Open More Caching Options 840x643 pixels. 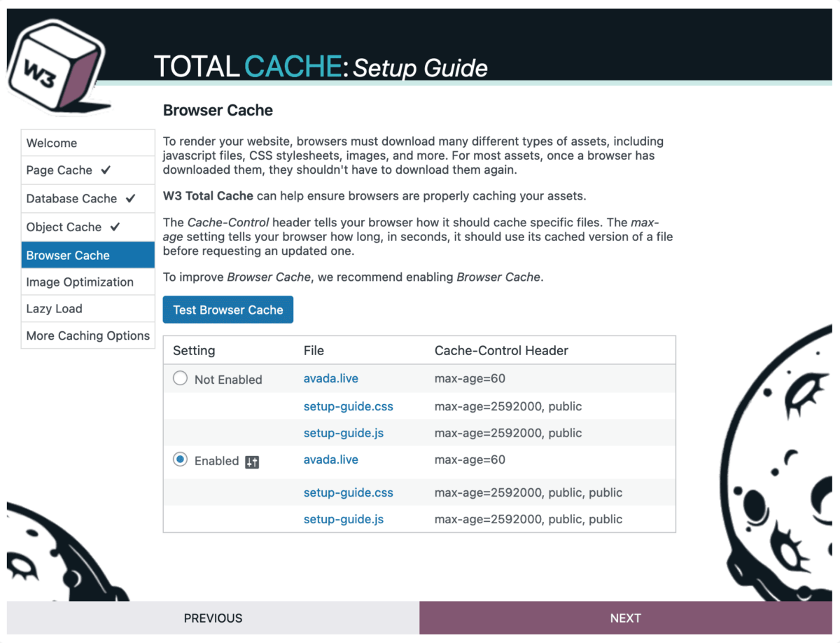point(87,336)
